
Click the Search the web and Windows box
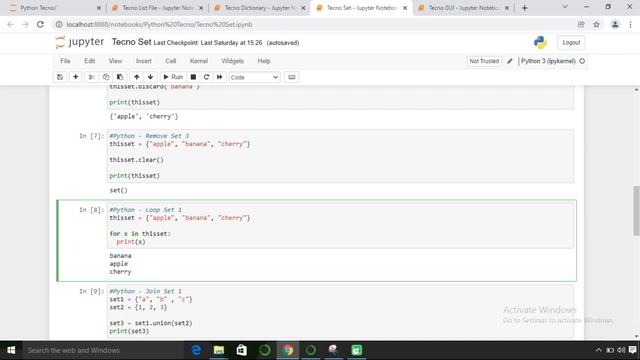[x=102, y=350]
